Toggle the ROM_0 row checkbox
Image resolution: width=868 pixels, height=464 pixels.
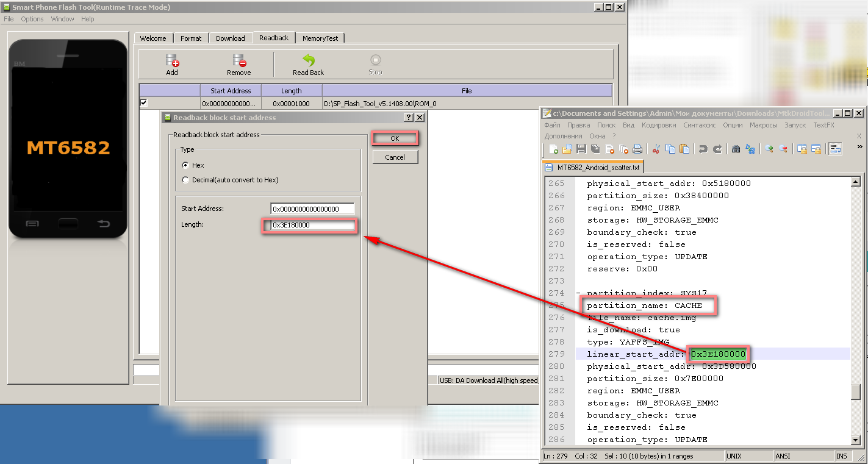[144, 103]
